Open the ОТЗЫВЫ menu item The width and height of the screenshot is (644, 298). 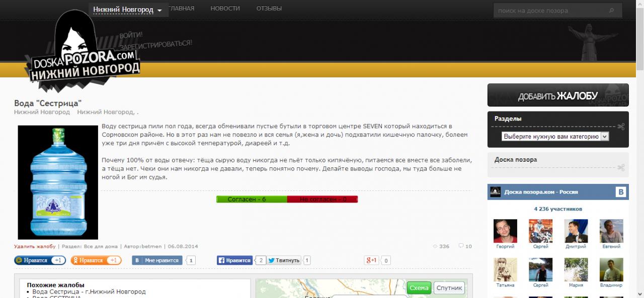(x=269, y=9)
